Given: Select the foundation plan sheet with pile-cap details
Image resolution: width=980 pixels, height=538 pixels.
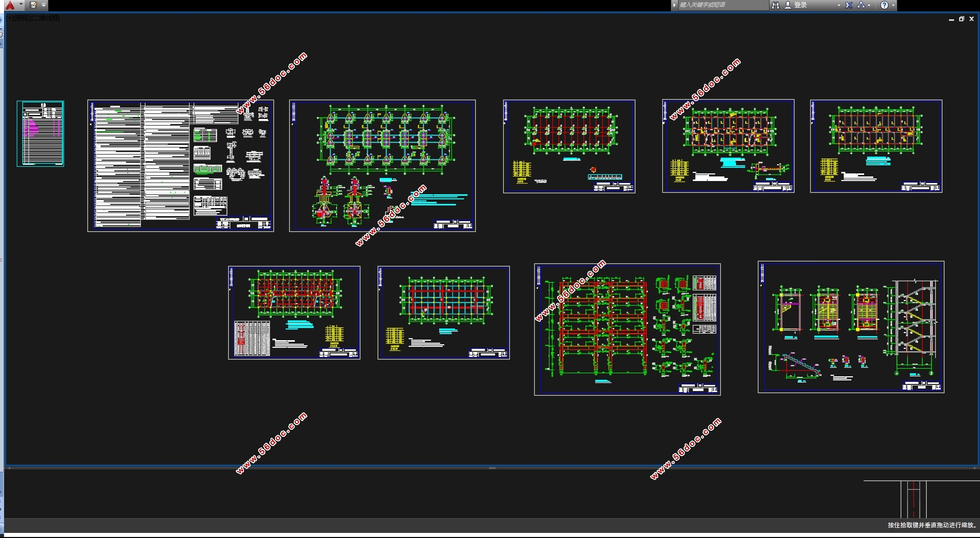Looking at the screenshot, I should tap(382, 166).
